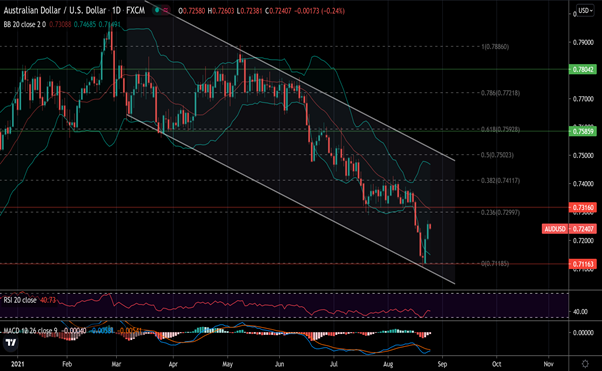Click the RSI value 40.73
The width and height of the screenshot is (602, 371).
click(48, 300)
